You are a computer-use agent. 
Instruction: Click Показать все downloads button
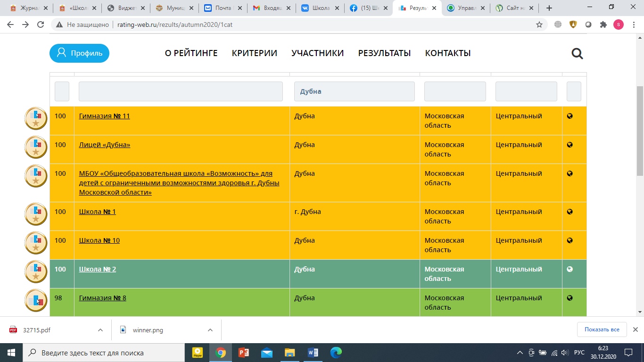click(x=602, y=329)
